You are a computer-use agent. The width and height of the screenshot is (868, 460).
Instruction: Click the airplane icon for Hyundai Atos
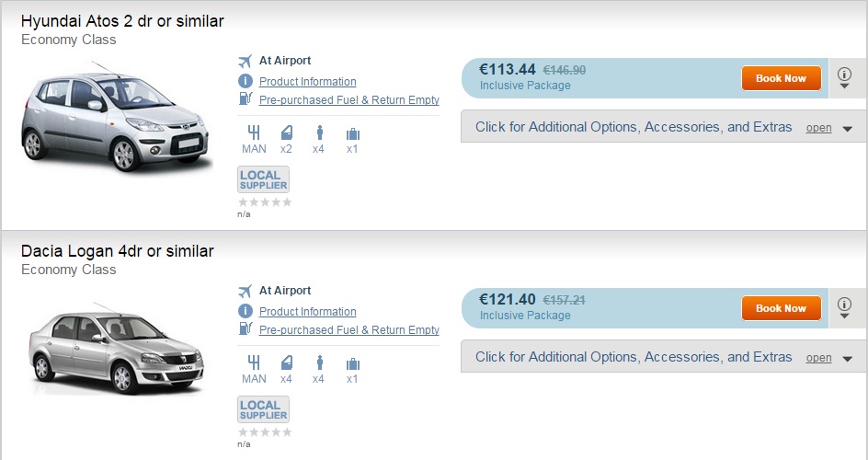pos(245,62)
